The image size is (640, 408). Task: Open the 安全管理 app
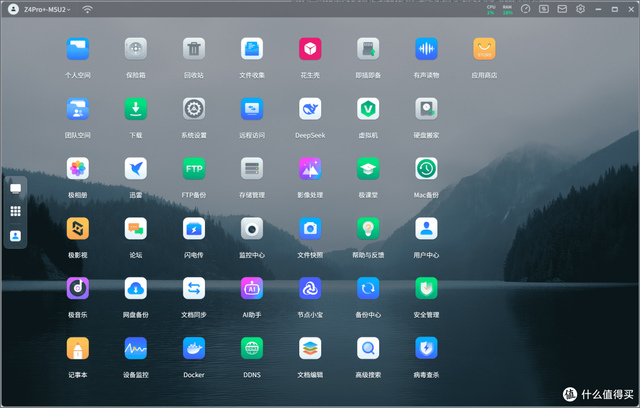pos(427,288)
